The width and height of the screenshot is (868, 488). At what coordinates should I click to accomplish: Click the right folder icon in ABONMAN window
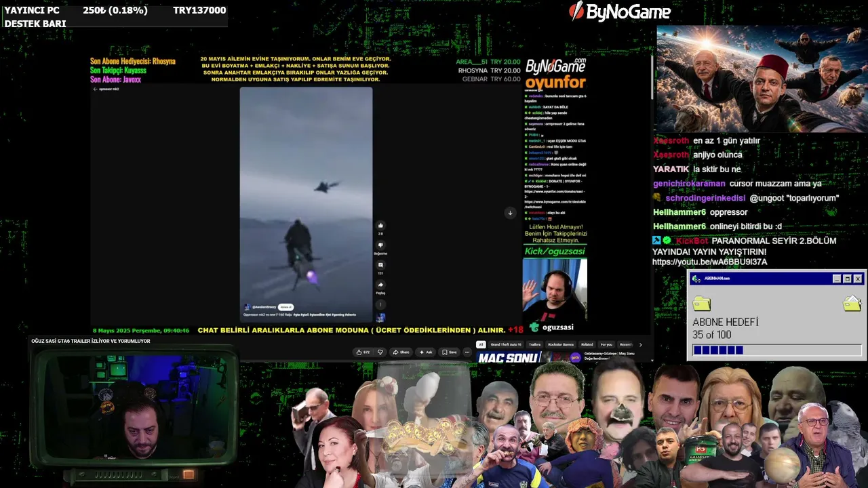coord(852,303)
